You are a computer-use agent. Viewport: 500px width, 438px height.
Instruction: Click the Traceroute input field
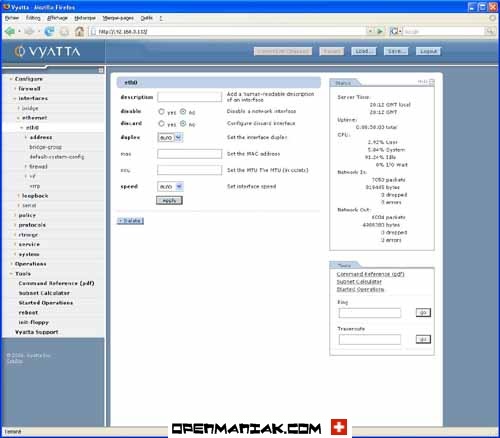coord(370,339)
